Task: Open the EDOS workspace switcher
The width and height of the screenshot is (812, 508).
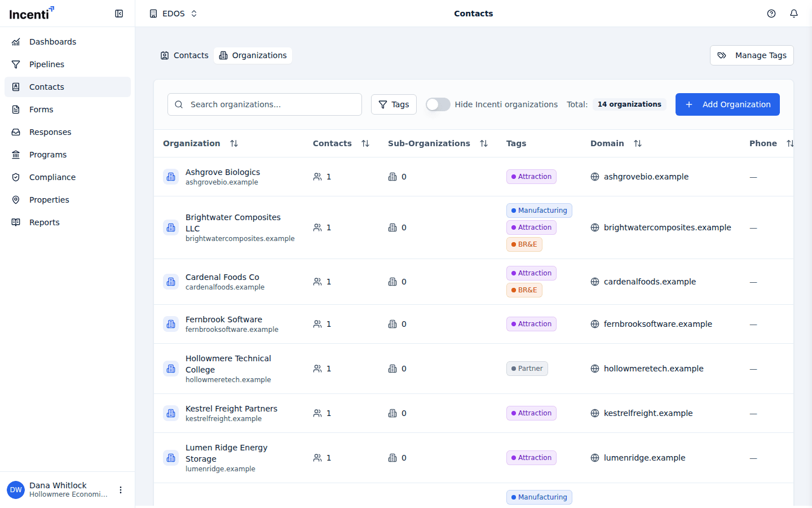Action: (x=173, y=14)
